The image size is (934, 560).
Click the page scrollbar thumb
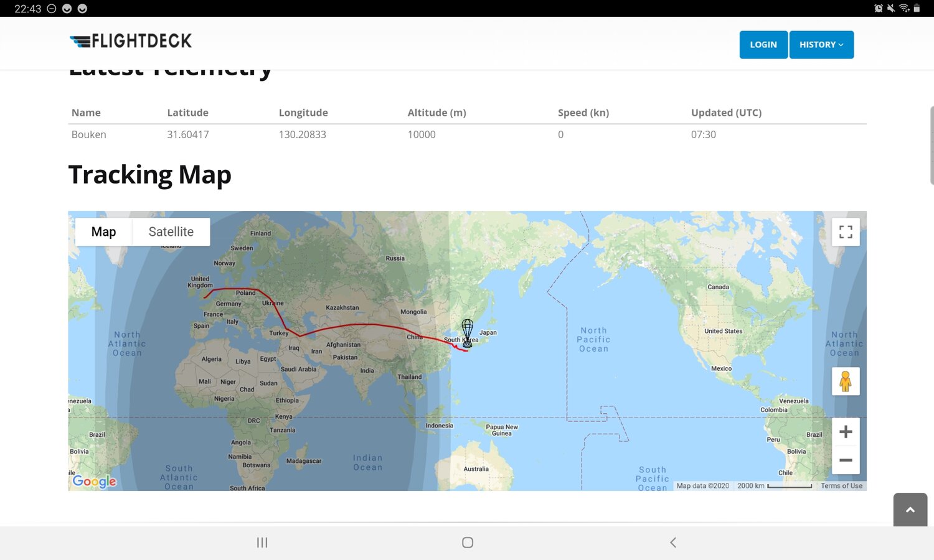(932, 145)
